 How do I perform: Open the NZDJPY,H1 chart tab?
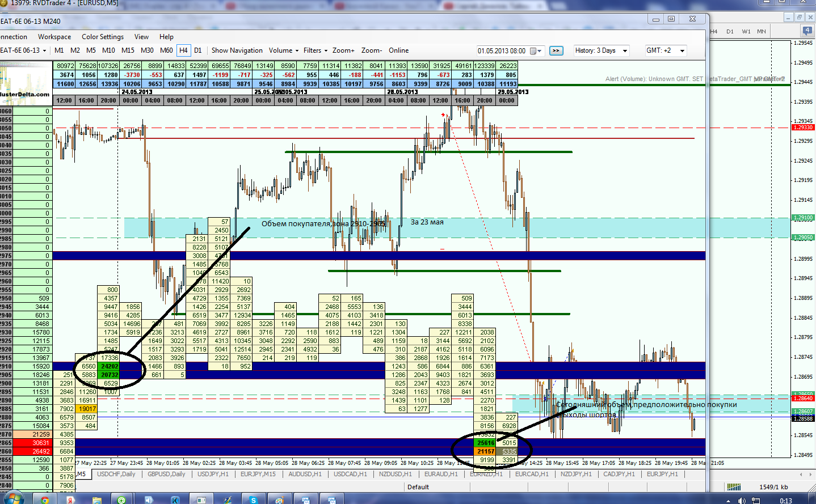coord(576,474)
